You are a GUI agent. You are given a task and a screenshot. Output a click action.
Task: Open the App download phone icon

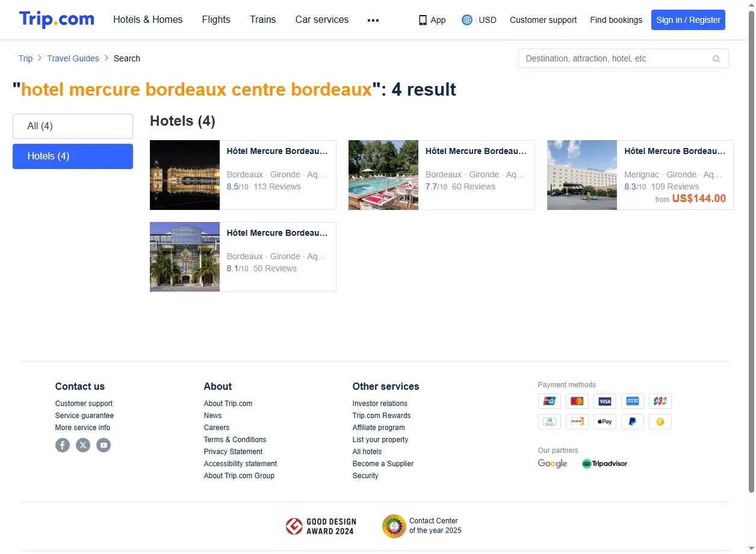[423, 20]
